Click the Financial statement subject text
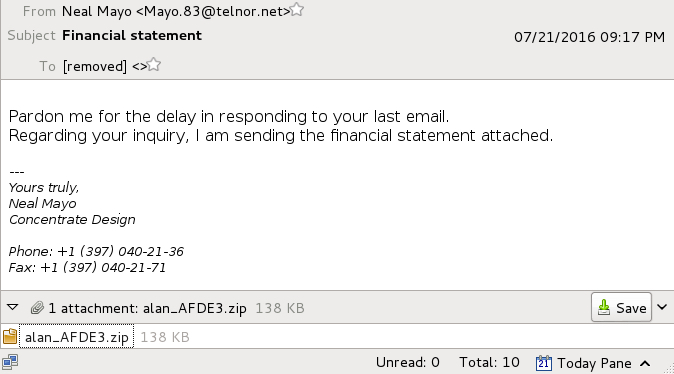The width and height of the screenshot is (674, 374). coord(132,35)
